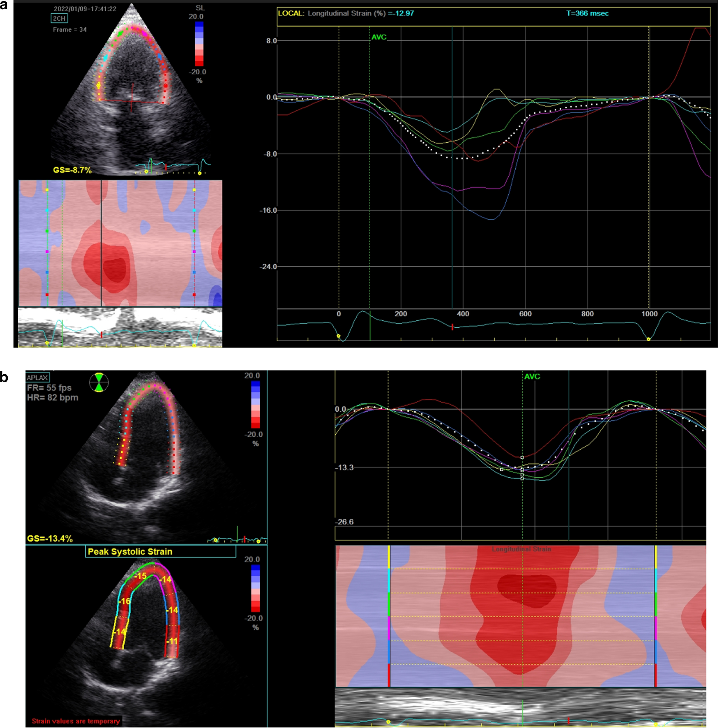This screenshot has width=718, height=728.
Task: Click the 2022/01/09-17:41:22 timestamp
Action: 85,9
